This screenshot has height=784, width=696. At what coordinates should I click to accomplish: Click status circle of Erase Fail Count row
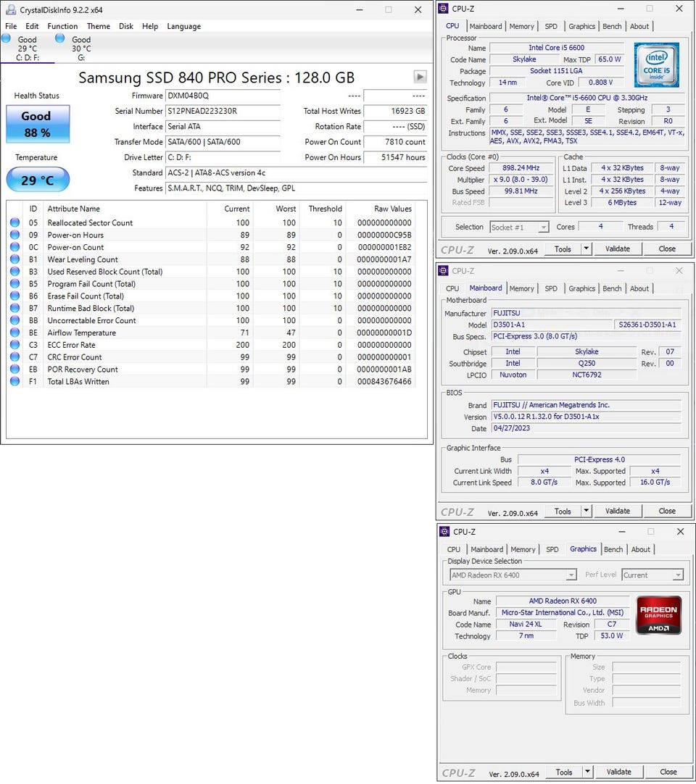(15, 296)
